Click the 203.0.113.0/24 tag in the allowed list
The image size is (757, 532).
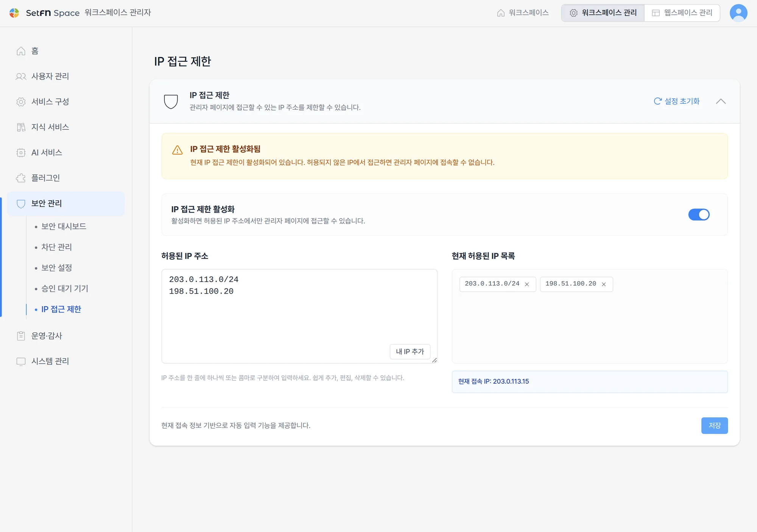point(497,284)
